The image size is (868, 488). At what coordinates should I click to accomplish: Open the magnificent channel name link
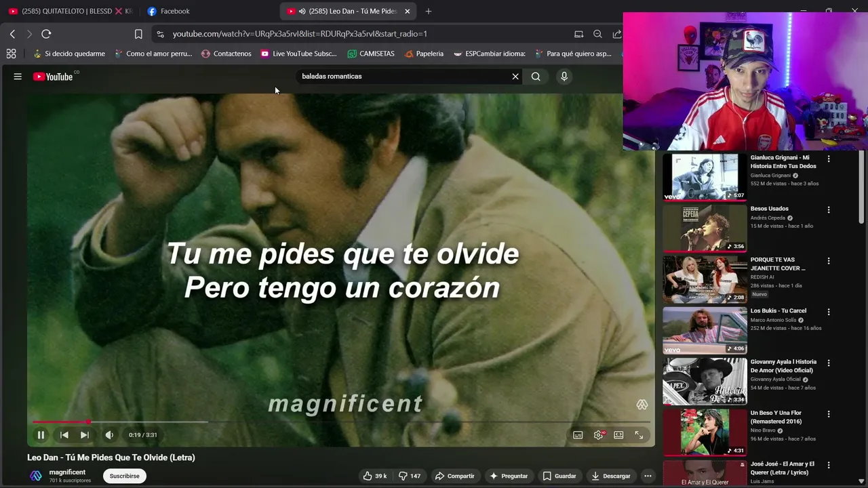tap(67, 472)
